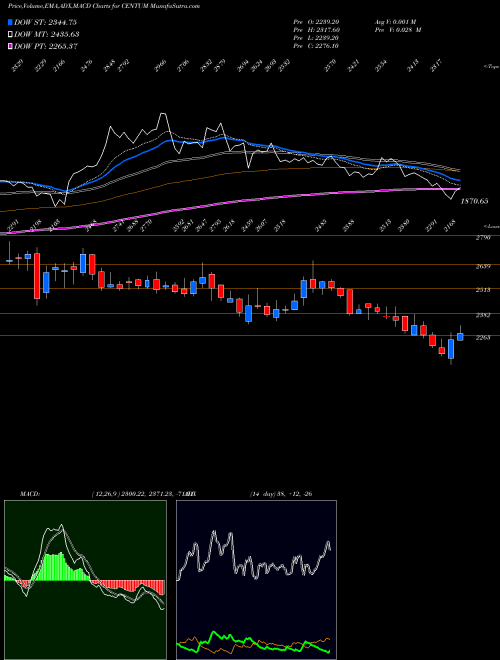Click the 'Pre L: 2239.20' low value
500x660 pixels.
pos(316,38)
